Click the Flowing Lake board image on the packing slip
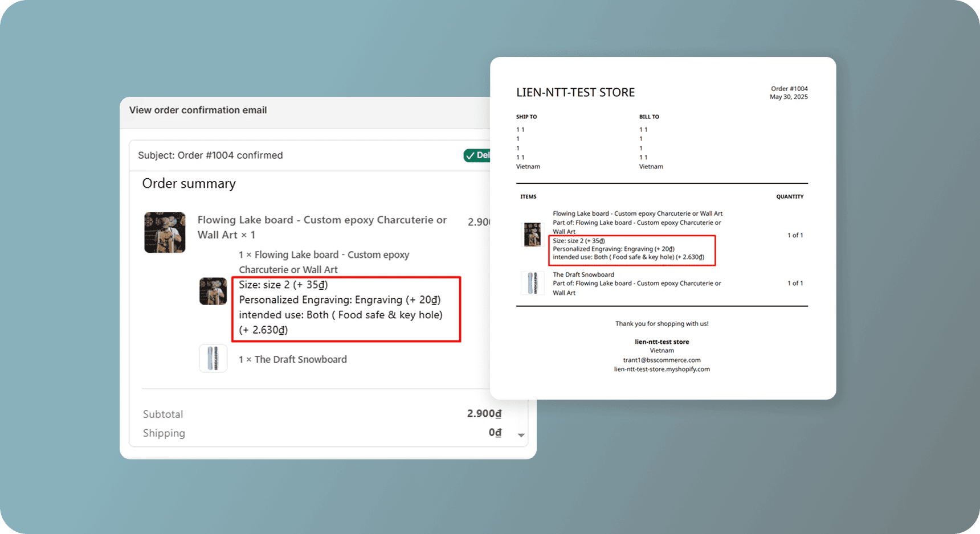The image size is (980, 534). pos(532,235)
